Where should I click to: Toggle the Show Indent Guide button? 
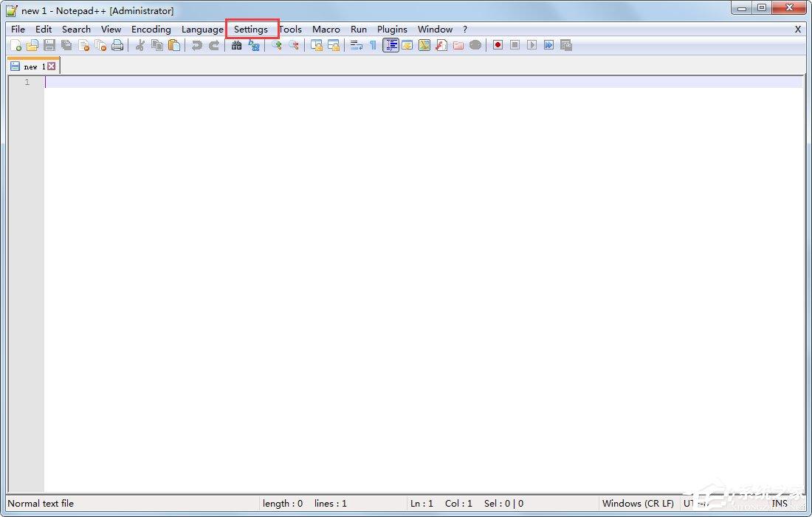click(x=390, y=46)
